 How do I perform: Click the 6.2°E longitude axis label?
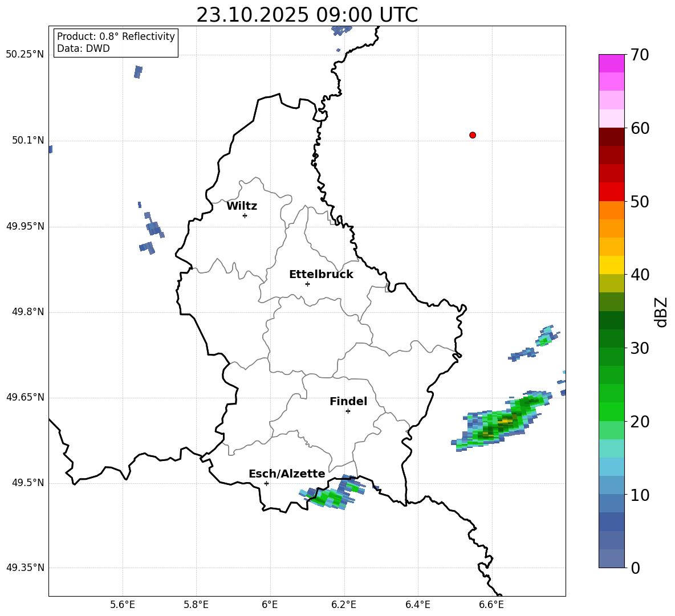pos(344,605)
